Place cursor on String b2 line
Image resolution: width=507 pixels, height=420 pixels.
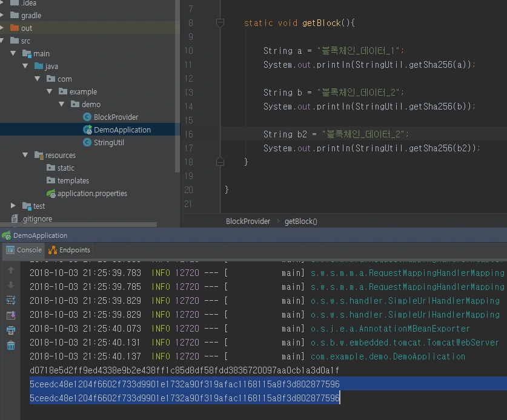(336, 134)
